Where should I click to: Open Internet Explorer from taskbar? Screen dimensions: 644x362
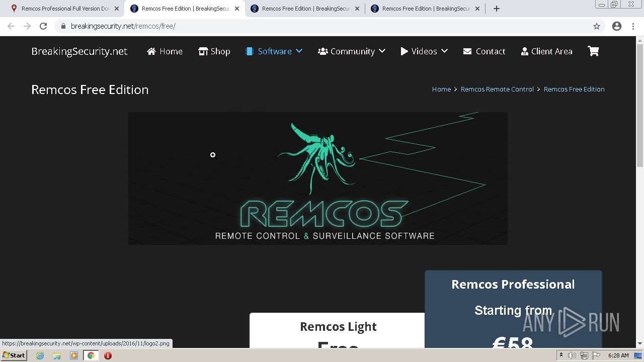coord(40,355)
